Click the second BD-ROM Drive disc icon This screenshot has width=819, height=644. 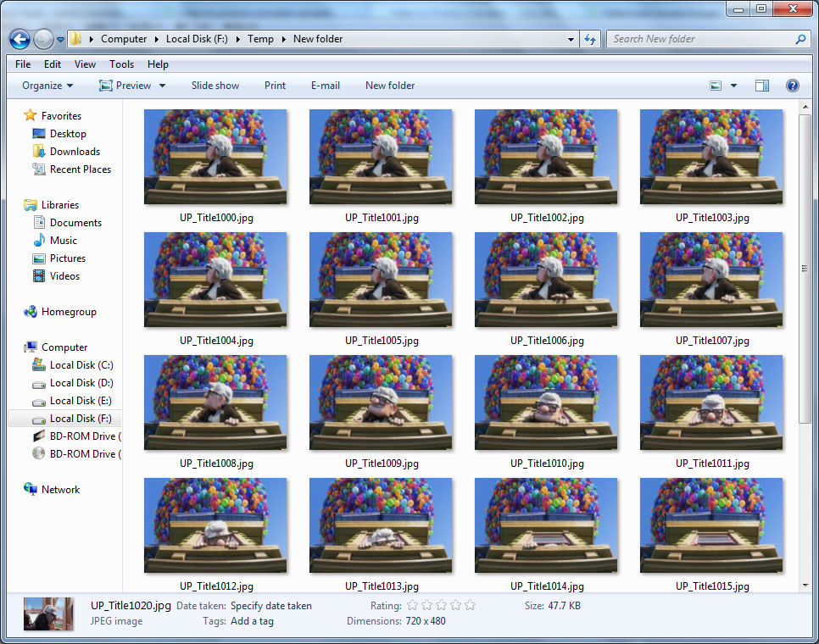pyautogui.click(x=39, y=453)
